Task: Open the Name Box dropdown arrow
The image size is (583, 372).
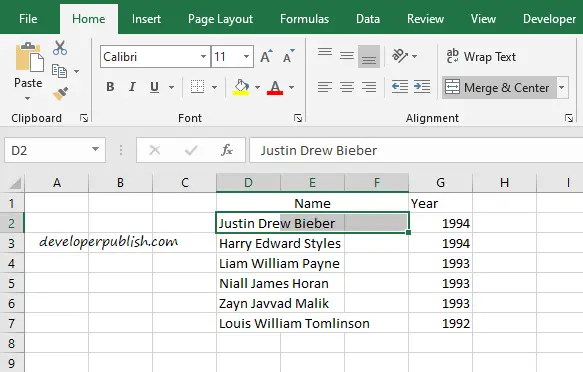Action: click(96, 149)
